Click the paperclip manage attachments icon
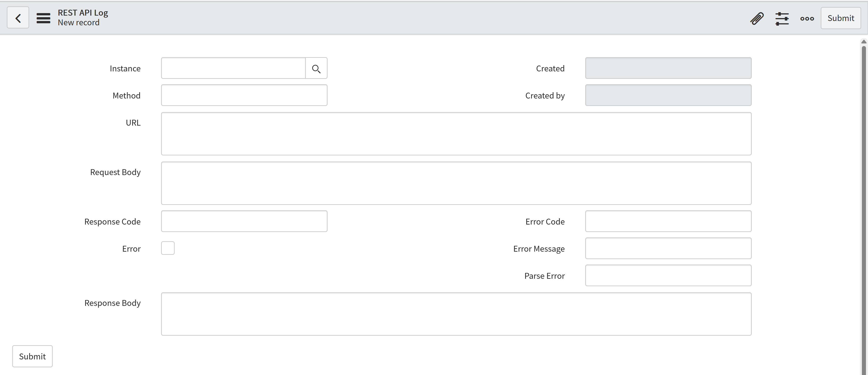This screenshot has height=375, width=868. [x=757, y=18]
